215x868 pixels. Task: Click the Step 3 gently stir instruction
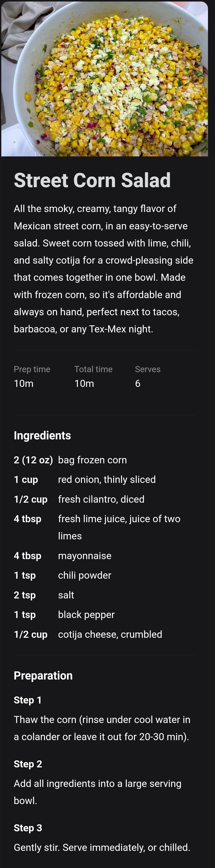[102, 847]
